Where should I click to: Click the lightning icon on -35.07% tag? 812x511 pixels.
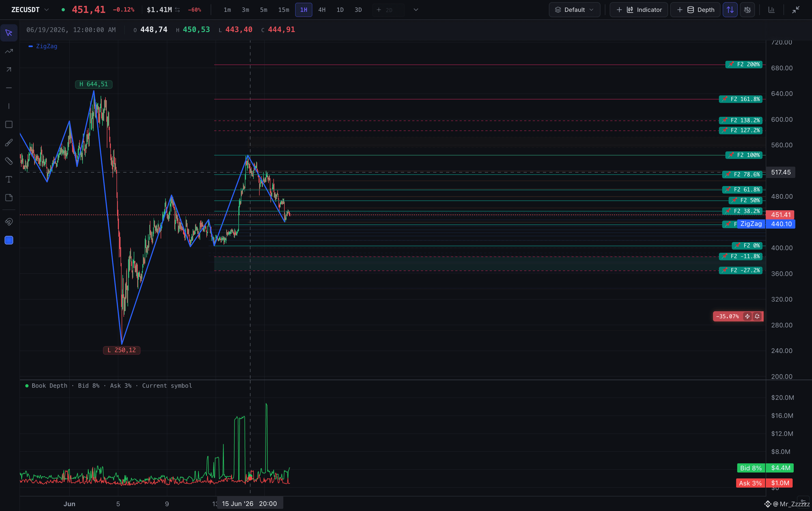747,316
